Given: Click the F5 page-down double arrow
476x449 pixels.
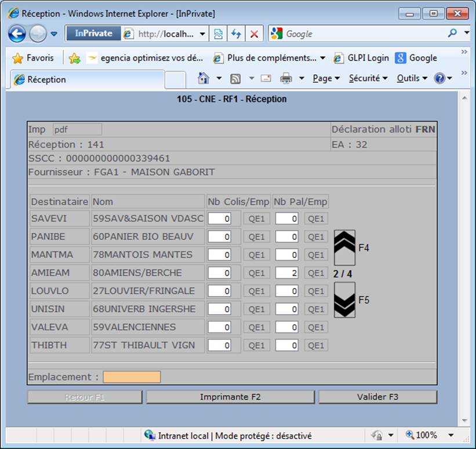Looking at the screenshot, I should pyautogui.click(x=344, y=300).
